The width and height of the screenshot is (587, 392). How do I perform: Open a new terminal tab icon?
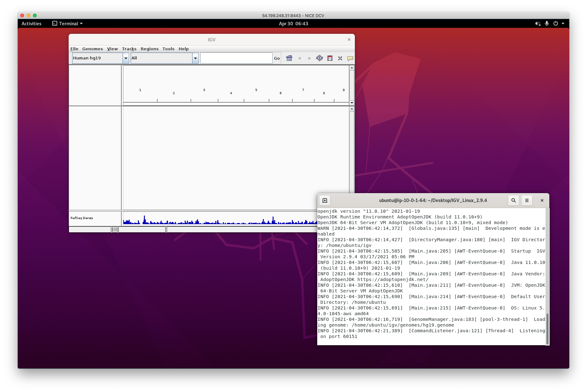[x=324, y=200]
